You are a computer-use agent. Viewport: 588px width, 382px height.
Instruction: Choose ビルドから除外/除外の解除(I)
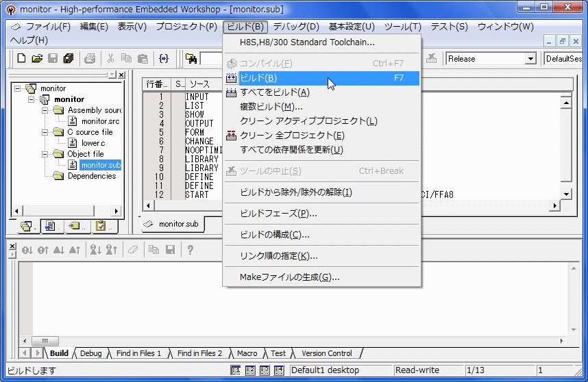321,192
